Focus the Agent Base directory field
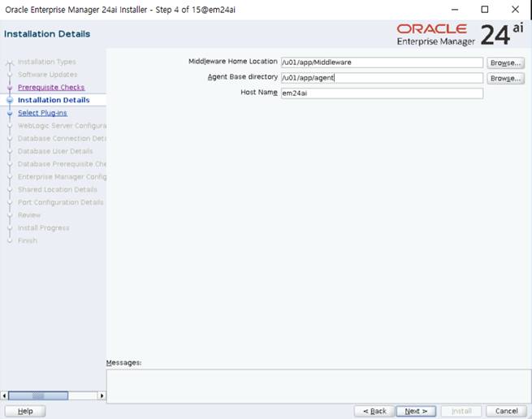The height and width of the screenshot is (419, 532). pyautogui.click(x=382, y=78)
